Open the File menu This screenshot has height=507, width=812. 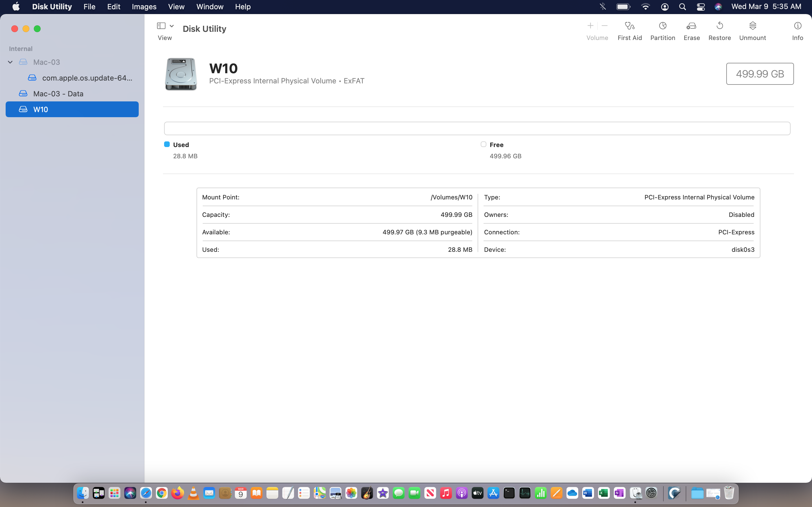tap(89, 7)
